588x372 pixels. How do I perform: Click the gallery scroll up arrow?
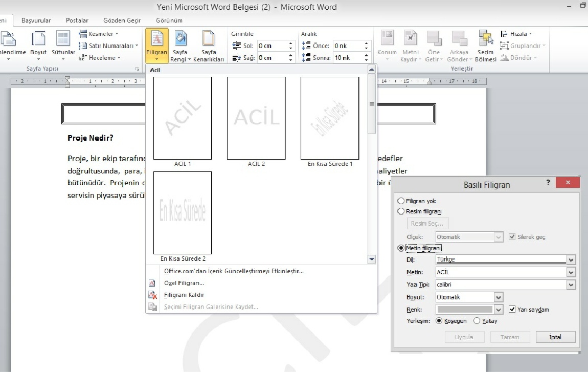[x=372, y=70]
